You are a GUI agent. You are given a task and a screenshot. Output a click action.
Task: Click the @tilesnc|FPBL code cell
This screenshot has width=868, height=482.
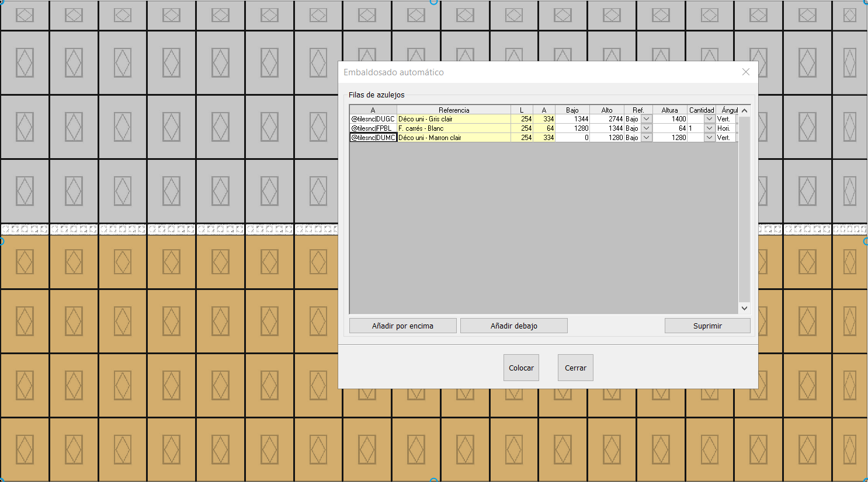click(x=373, y=128)
